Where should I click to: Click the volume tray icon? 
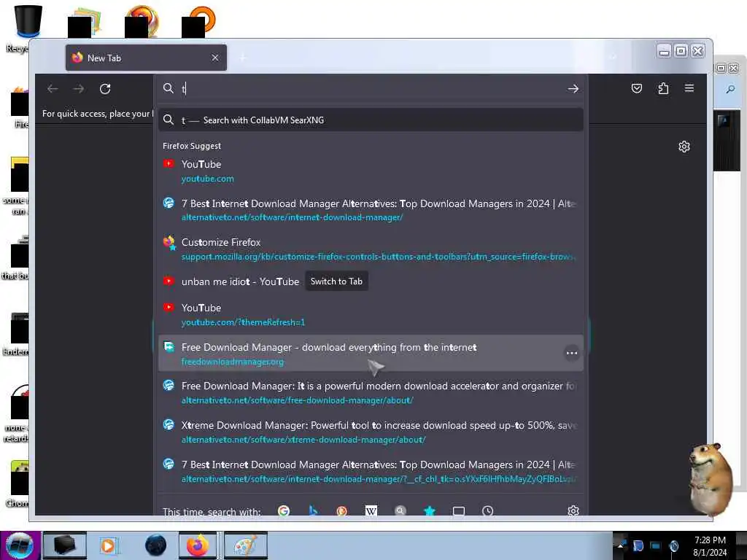pyautogui.click(x=673, y=545)
